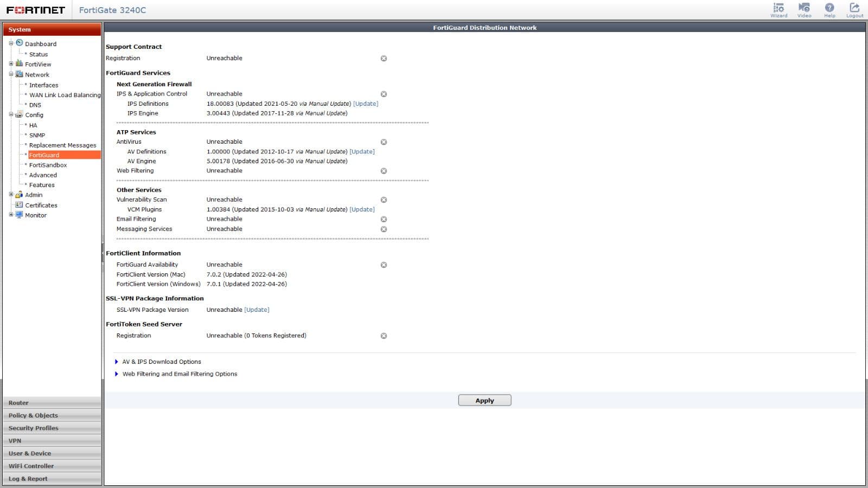The image size is (868, 488).
Task: Click Update link for IPS Definitions
Action: [366, 104]
